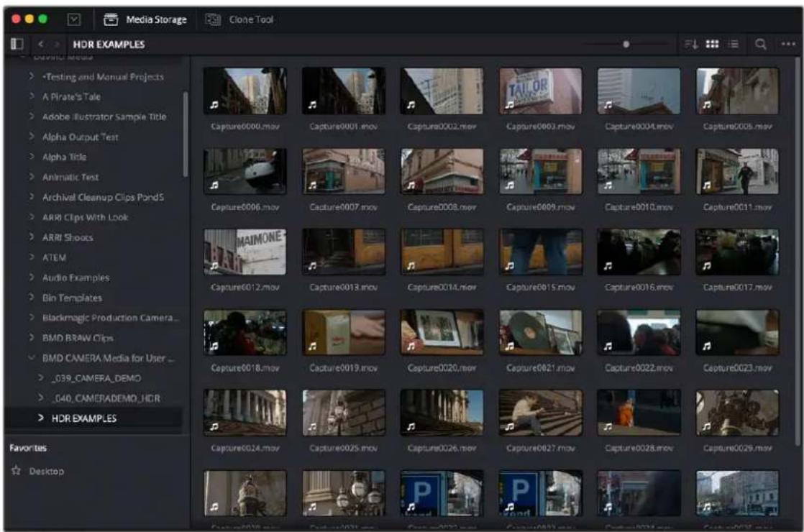Viewport: 804px width, 532px height.
Task: Select Archival Cleanup Clips PondS folder
Action: (103, 197)
